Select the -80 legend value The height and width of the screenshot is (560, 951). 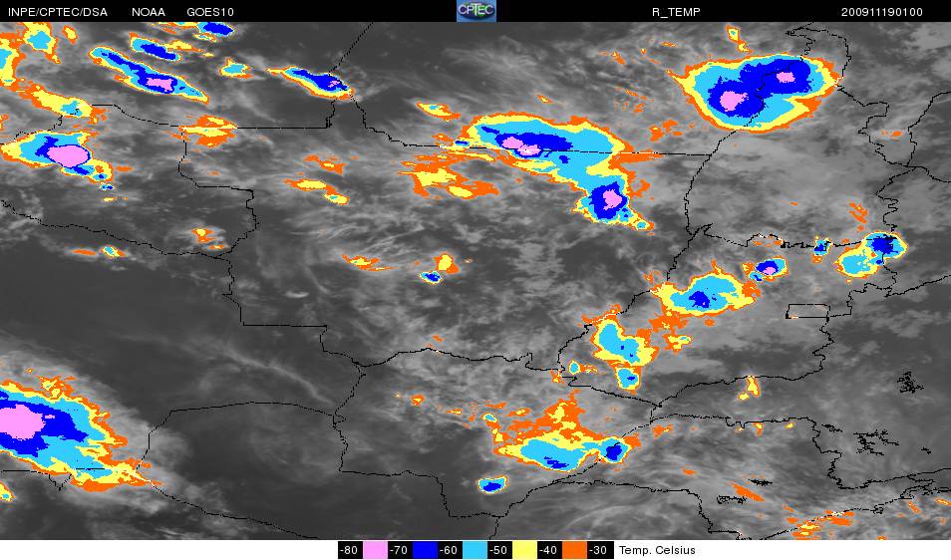(x=349, y=550)
